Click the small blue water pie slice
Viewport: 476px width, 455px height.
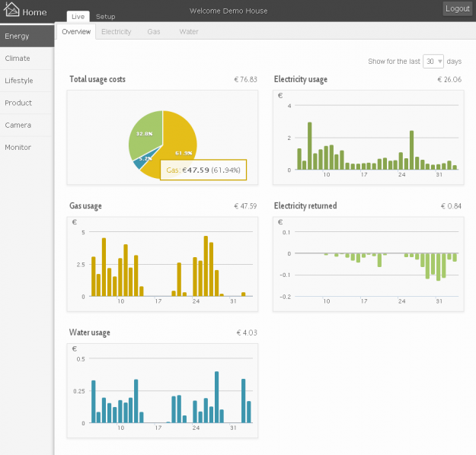point(141,162)
